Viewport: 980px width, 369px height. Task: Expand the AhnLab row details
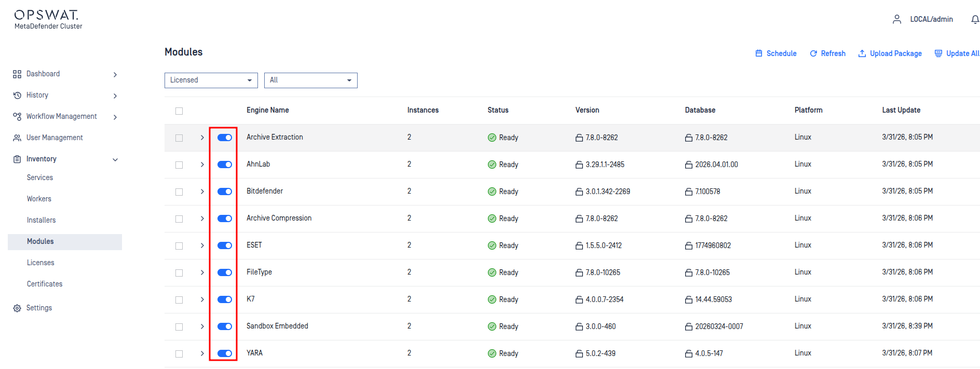point(202,165)
